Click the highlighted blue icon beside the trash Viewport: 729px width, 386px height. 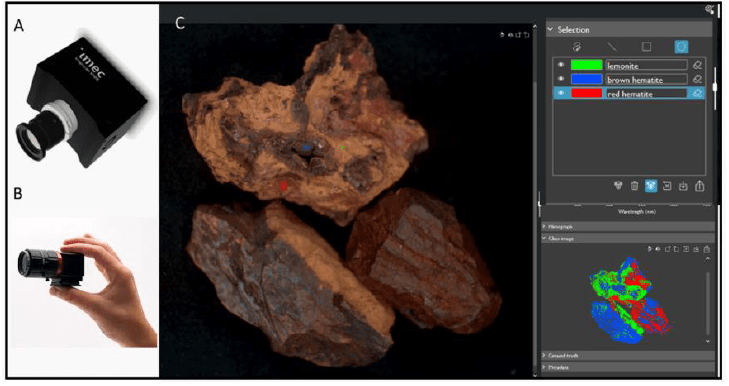(x=651, y=186)
